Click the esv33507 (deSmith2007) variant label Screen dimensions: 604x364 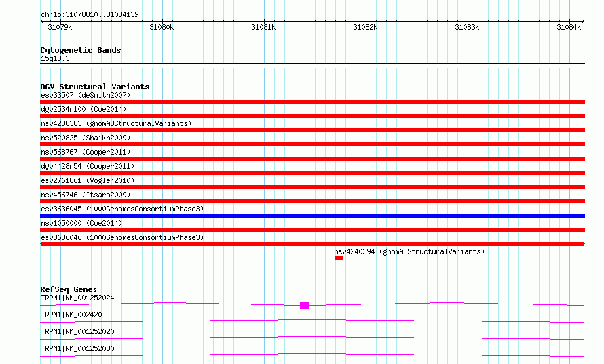(86, 95)
